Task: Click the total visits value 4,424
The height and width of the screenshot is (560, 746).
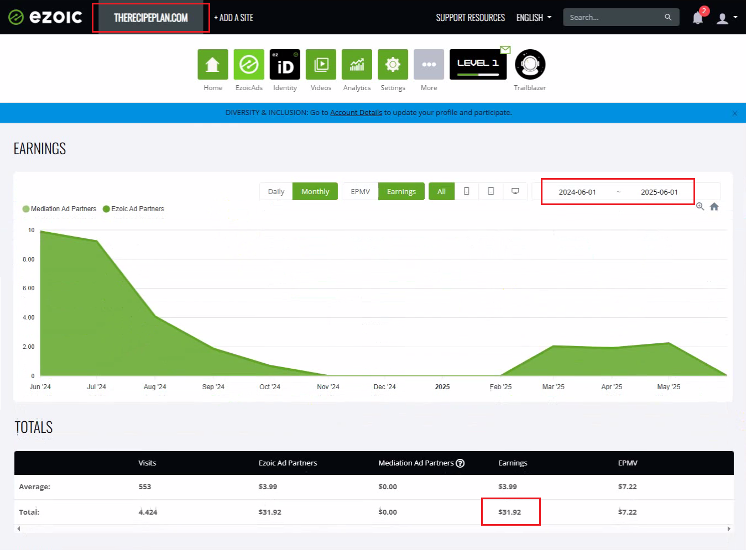Action: (148, 512)
